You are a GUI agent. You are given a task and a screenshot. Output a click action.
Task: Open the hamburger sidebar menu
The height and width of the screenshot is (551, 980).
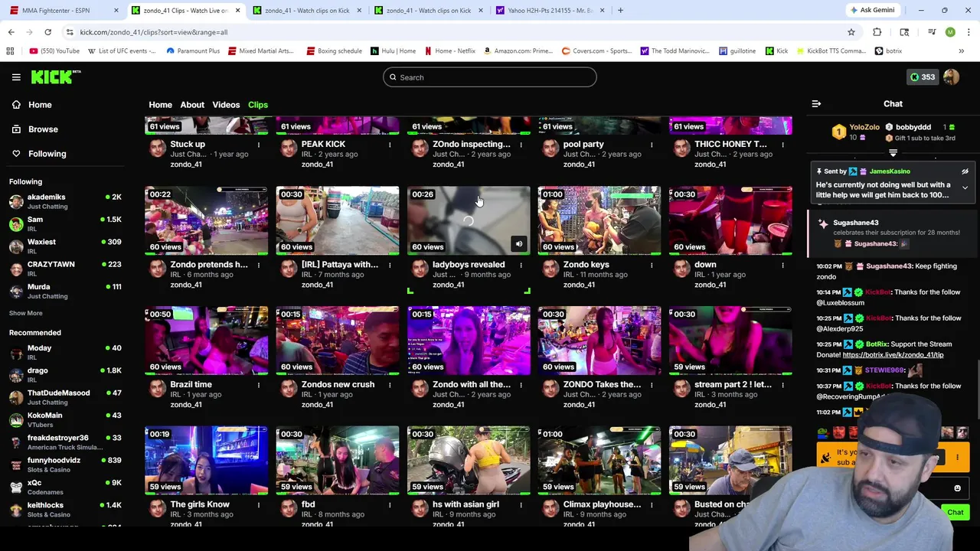(16, 77)
